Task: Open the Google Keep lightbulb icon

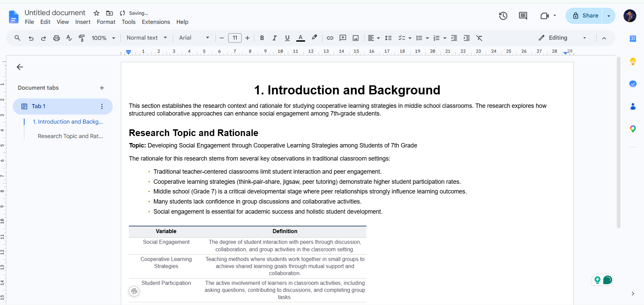Action: click(633, 61)
